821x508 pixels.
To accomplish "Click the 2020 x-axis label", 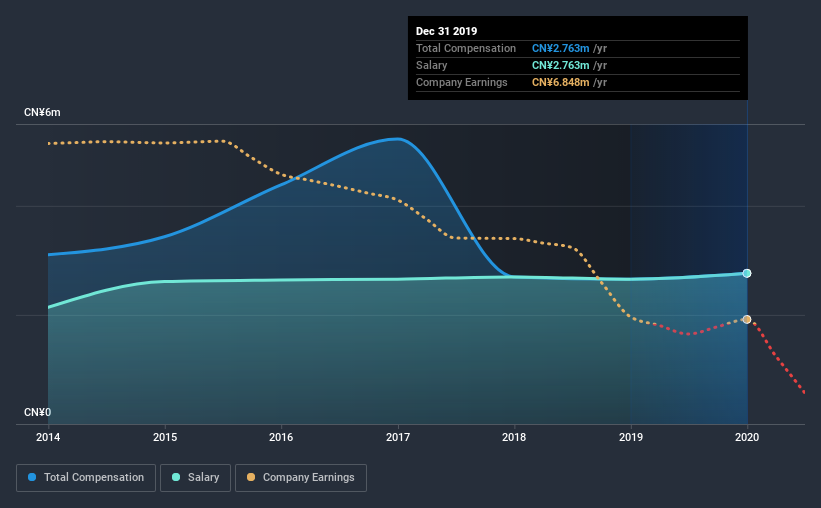I will pos(747,437).
